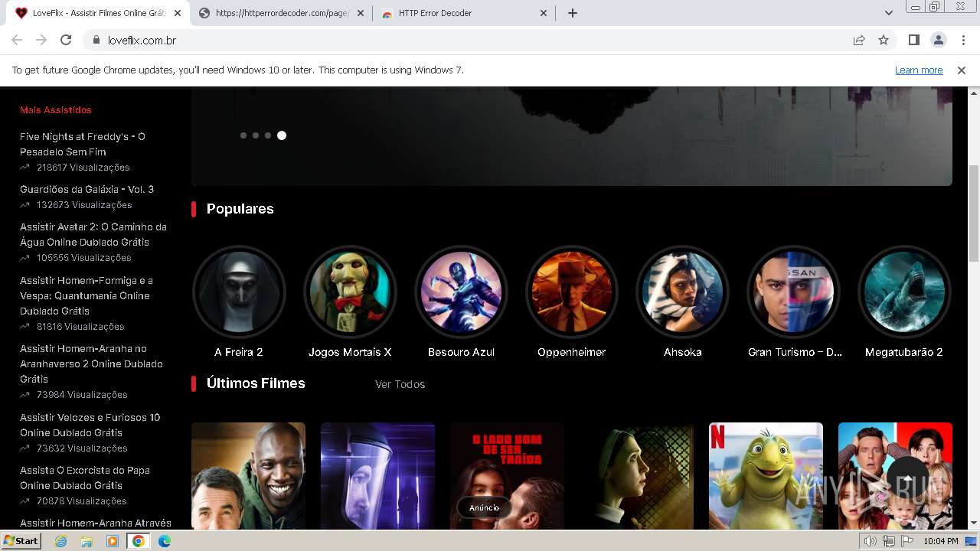Open Ahsoka popular circle
Image resolution: width=980 pixels, height=551 pixels.
tap(682, 292)
